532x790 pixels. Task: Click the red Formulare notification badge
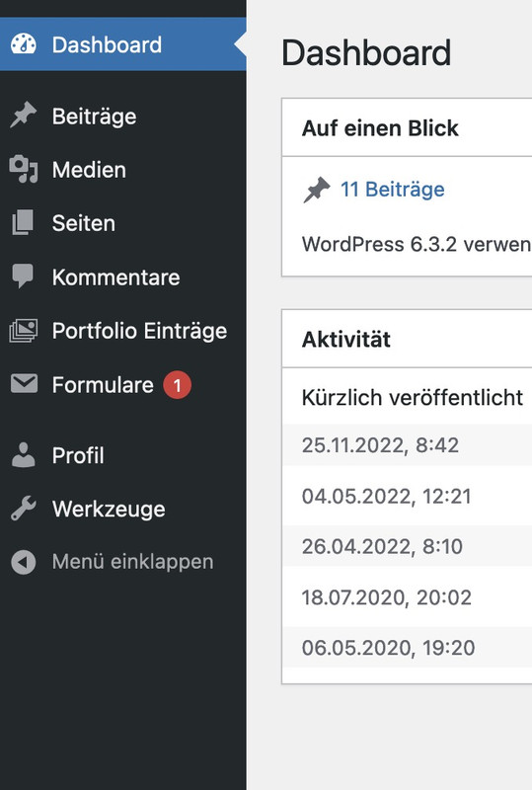click(x=177, y=385)
